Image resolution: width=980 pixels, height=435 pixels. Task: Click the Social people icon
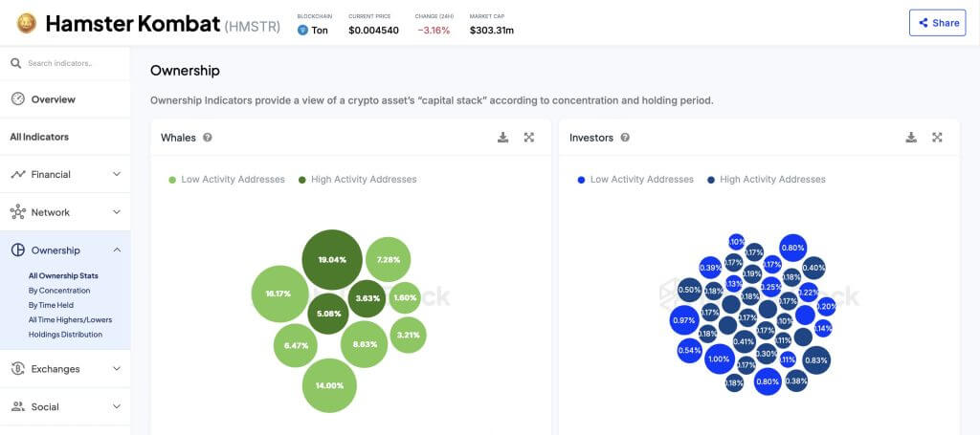tap(17, 407)
